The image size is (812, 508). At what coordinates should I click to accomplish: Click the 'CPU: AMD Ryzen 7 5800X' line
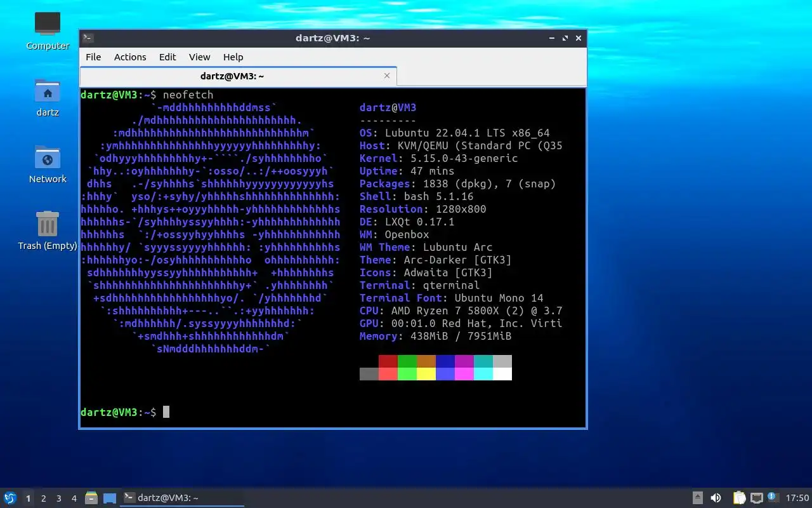[461, 311]
